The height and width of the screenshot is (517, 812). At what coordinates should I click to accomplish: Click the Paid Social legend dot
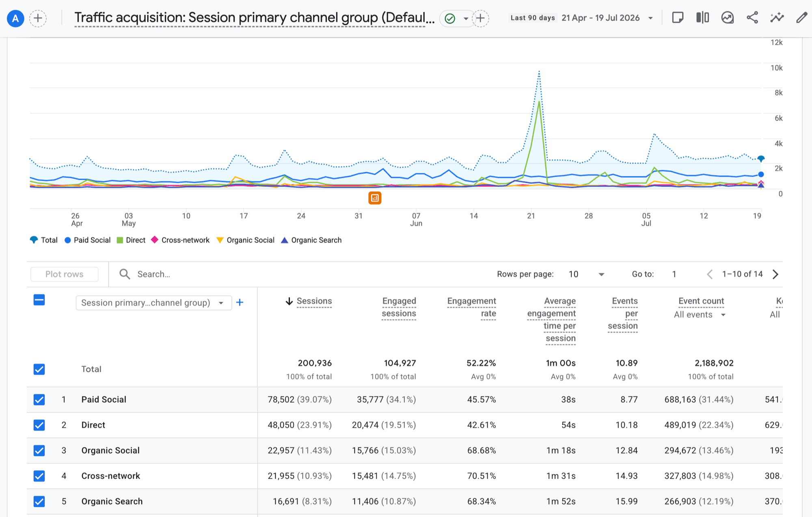68,240
